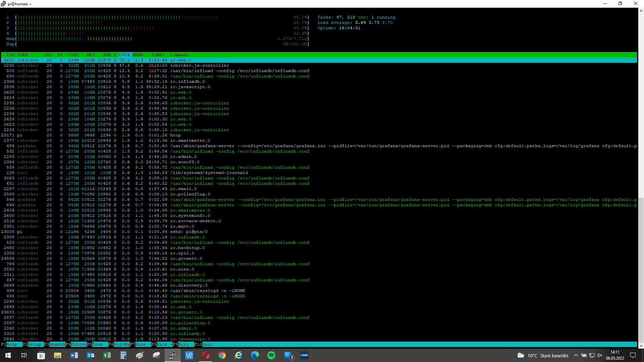Open the Calculator taskbar icon
Screen dimensions: 644x362
(x=123, y=355)
